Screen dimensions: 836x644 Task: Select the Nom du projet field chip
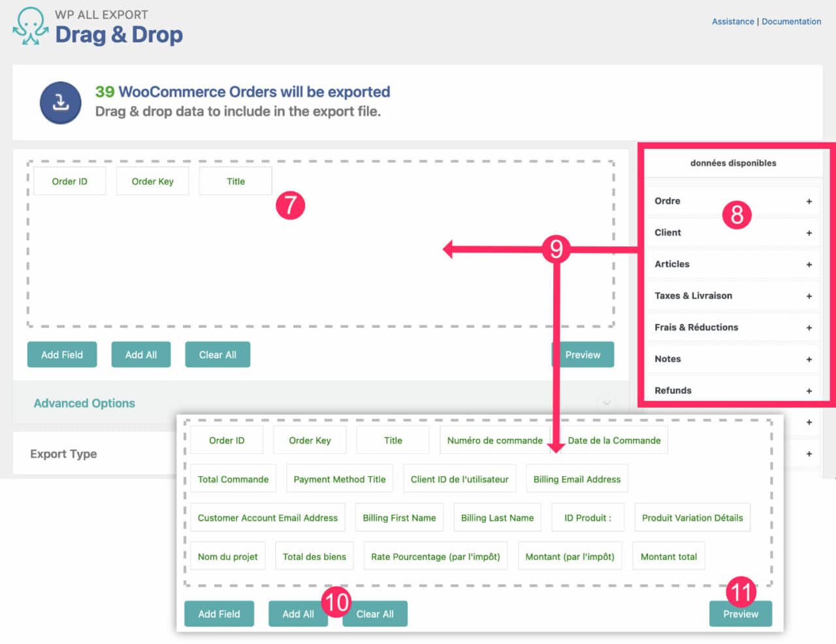coord(227,556)
